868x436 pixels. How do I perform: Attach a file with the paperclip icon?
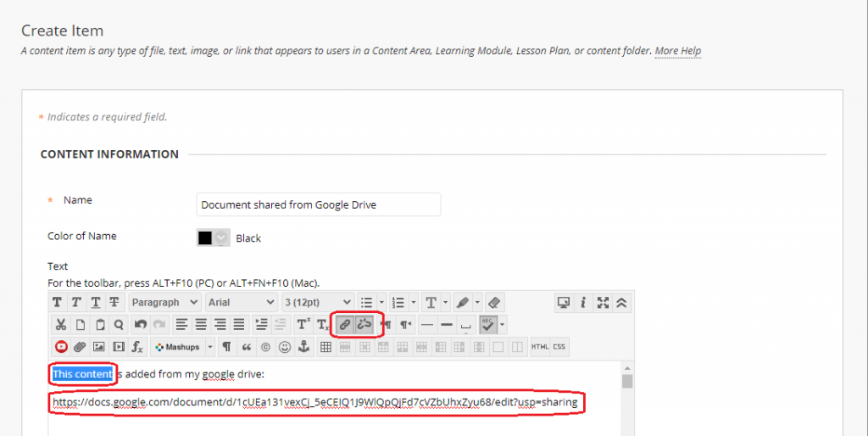(80, 347)
